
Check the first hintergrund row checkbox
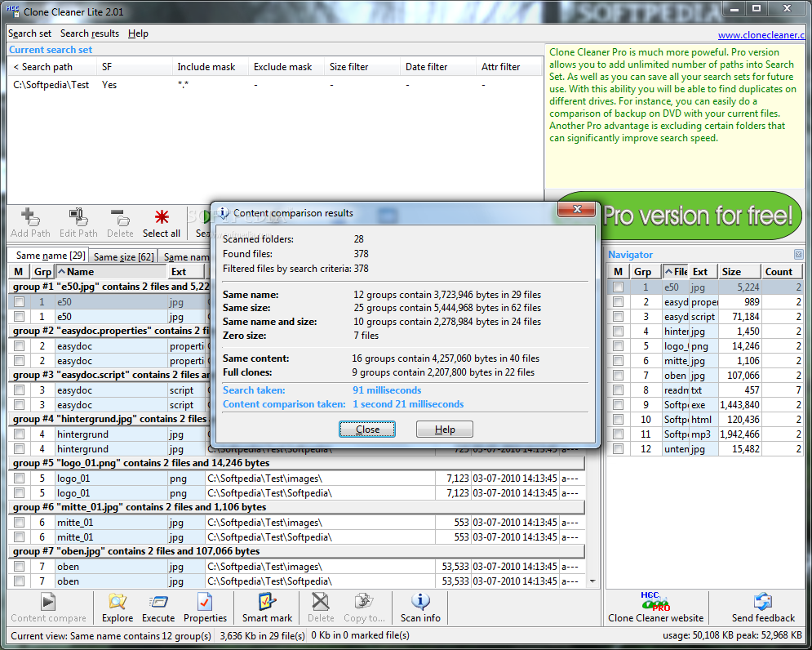19,434
